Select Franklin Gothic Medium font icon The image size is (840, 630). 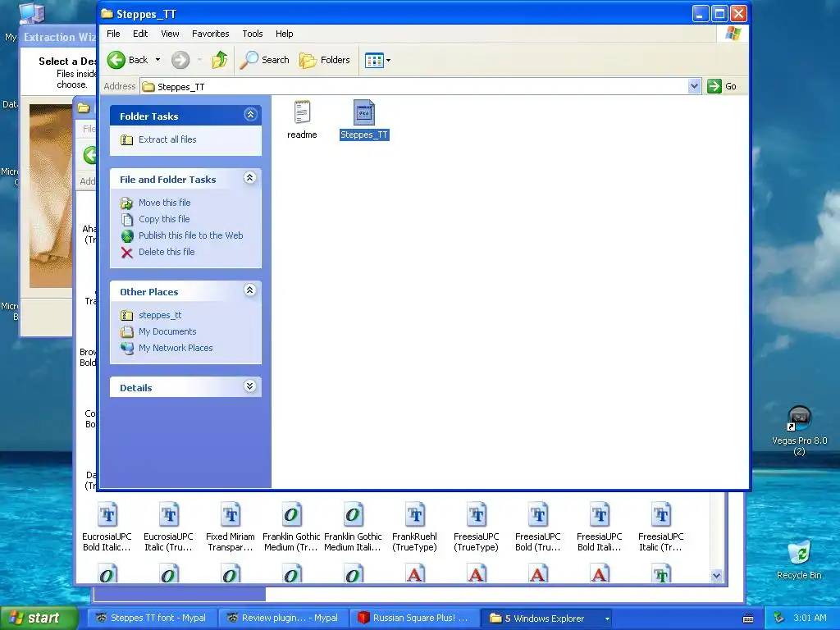coord(292,515)
